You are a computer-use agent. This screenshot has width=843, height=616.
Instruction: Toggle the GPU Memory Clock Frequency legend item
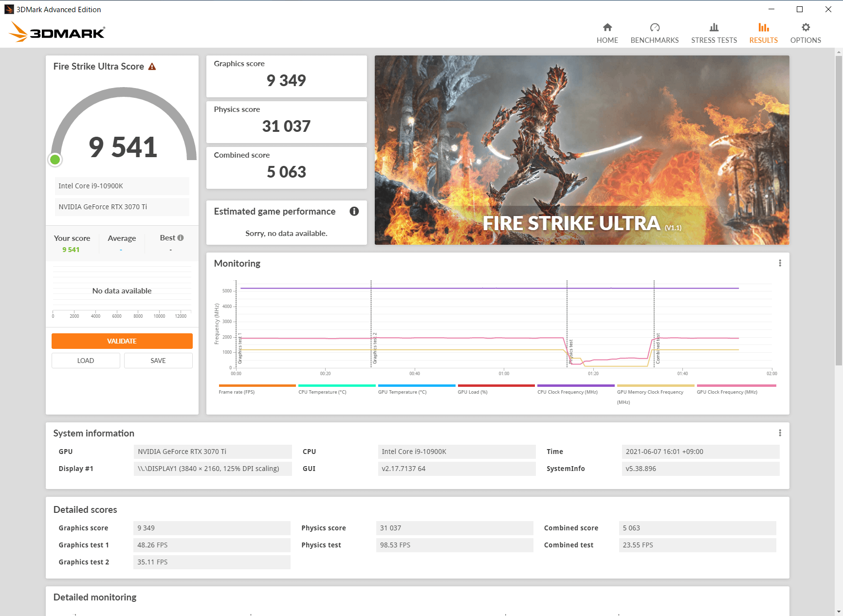click(x=656, y=394)
